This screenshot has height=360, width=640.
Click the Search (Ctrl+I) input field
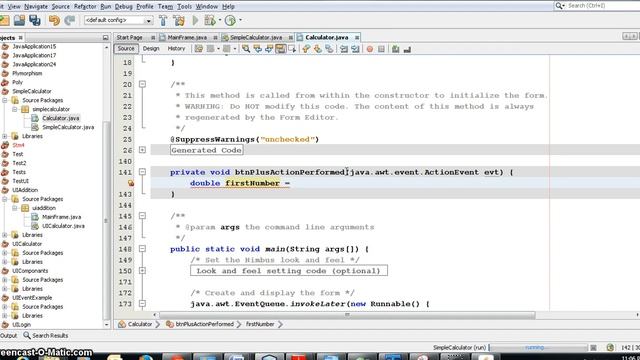[602, 6]
